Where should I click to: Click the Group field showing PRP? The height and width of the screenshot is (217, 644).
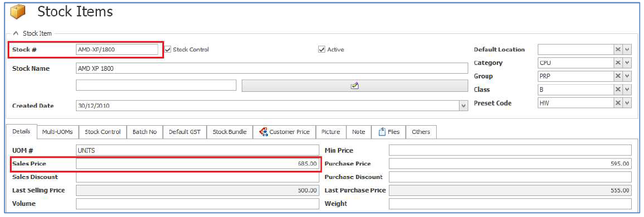(x=576, y=76)
